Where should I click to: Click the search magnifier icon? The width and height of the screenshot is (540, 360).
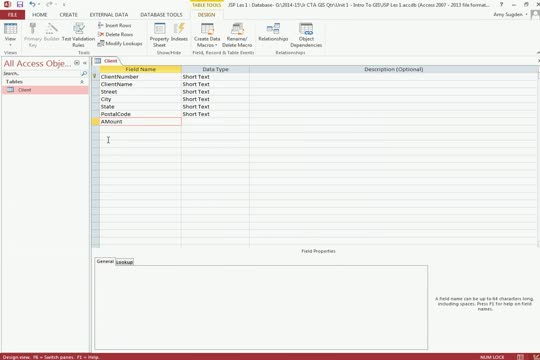(84, 73)
